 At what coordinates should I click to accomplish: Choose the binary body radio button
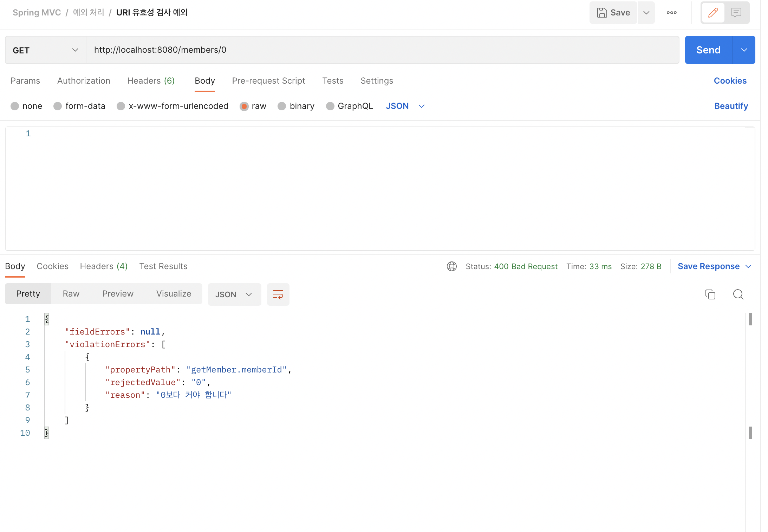tap(282, 106)
